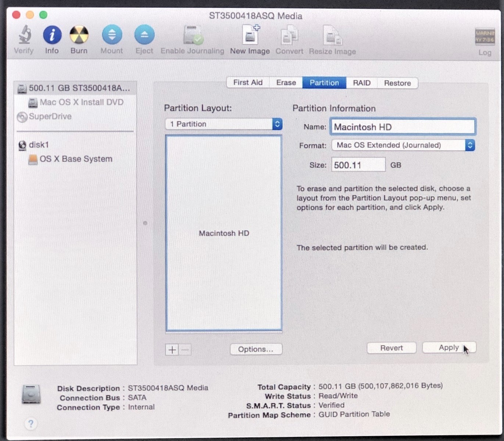Open the RAID tab
The height and width of the screenshot is (441, 504).
pyautogui.click(x=362, y=83)
